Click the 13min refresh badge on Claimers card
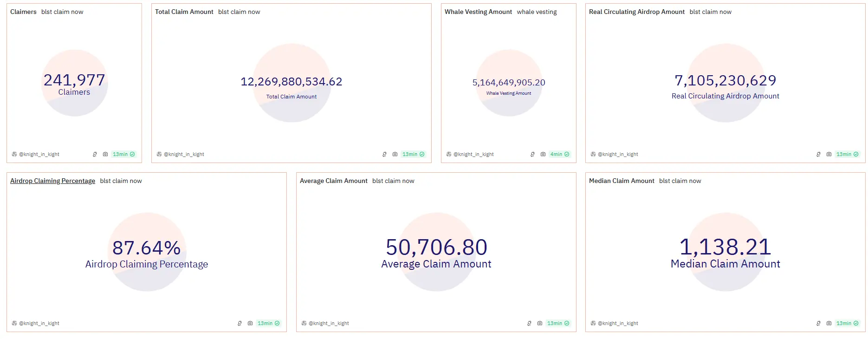Screen dimensions: 868x339 [123, 154]
